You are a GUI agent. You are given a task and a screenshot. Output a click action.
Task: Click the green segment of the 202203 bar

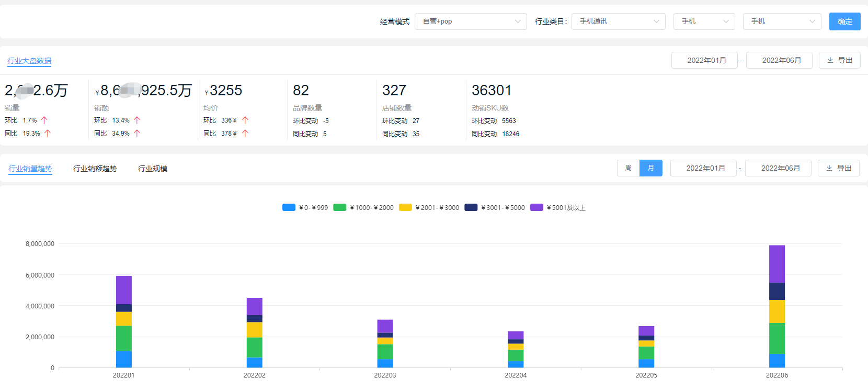click(385, 352)
